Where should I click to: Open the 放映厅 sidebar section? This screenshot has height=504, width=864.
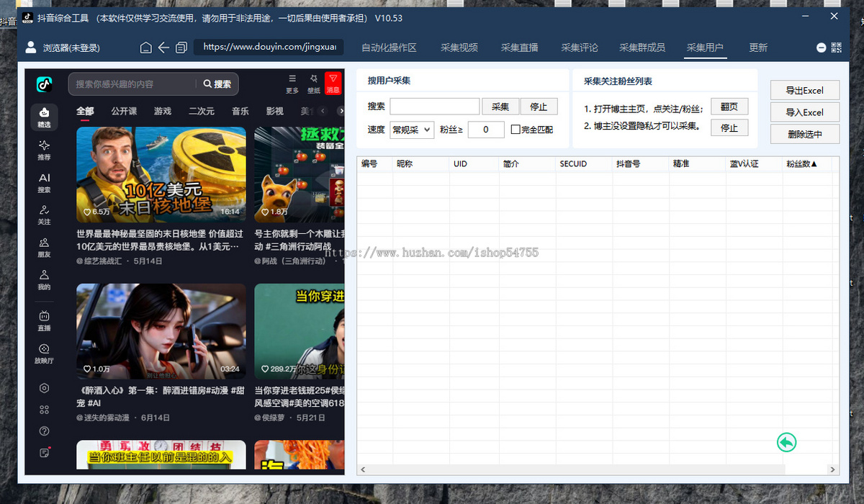45,354
